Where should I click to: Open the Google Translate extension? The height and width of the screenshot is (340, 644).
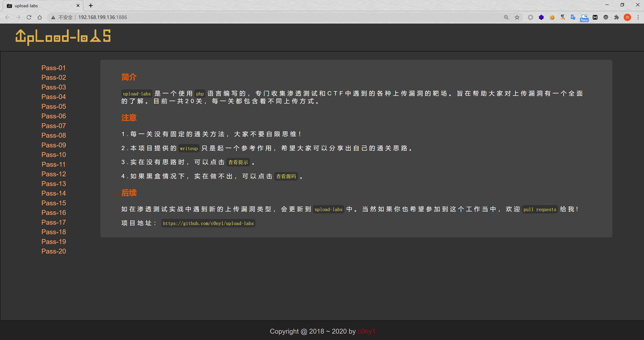[x=573, y=17]
